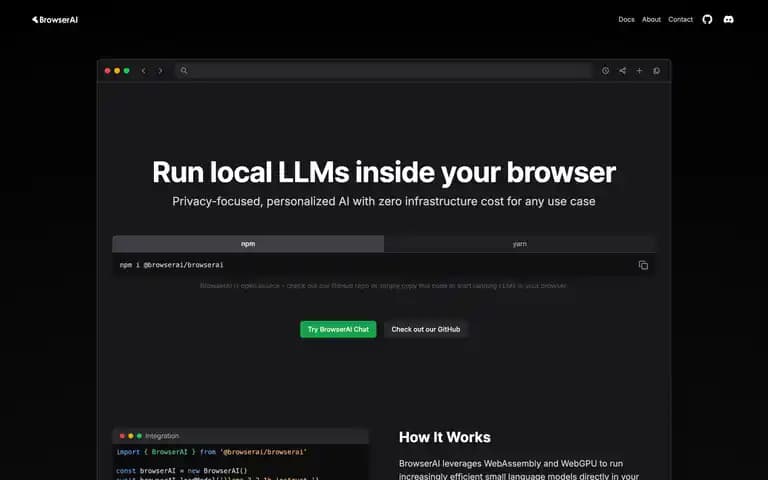Click the const browserAI code line
768x480 pixels.
(x=182, y=471)
